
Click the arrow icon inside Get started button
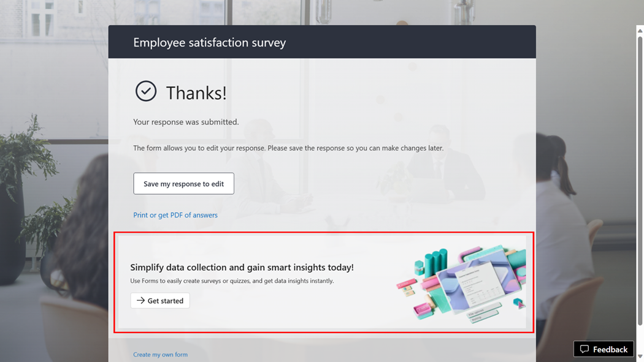pyautogui.click(x=142, y=301)
